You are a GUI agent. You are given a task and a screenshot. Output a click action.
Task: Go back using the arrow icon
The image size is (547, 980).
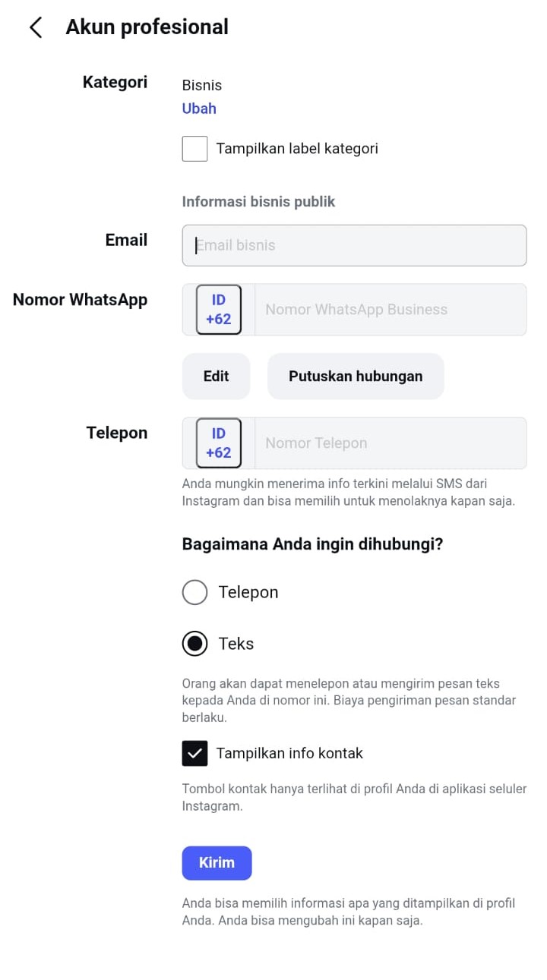36,27
